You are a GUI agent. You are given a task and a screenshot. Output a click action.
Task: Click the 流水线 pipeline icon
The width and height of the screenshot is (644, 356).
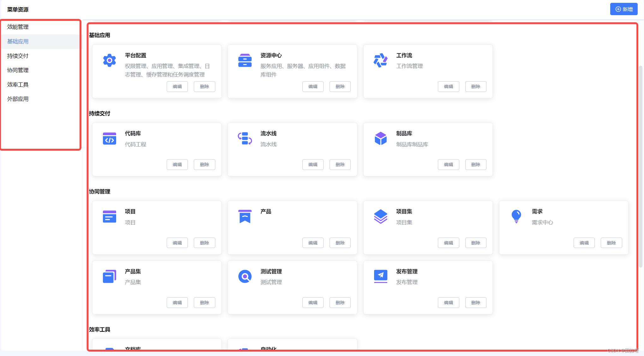click(x=245, y=138)
